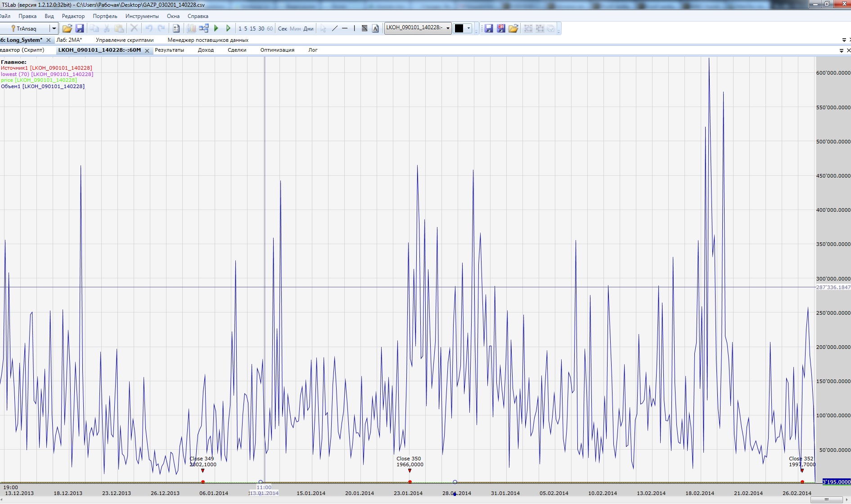
Task: Open the Инструменты menu
Action: (142, 16)
